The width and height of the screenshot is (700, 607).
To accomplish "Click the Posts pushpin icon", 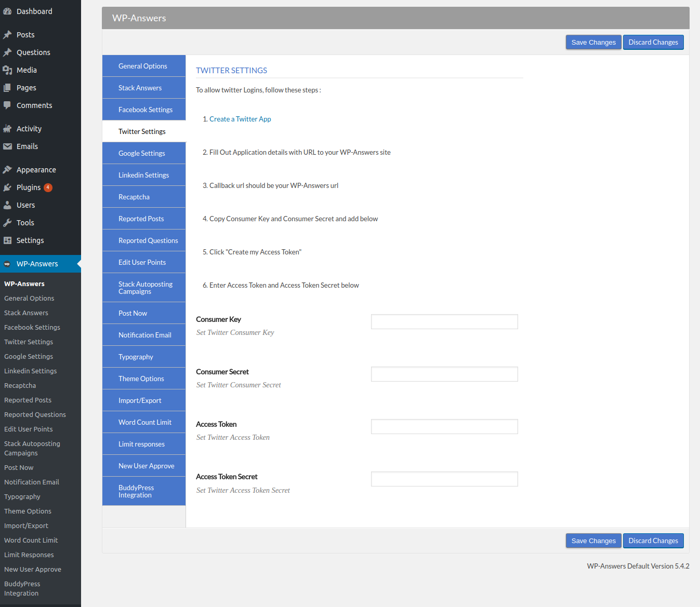I will click(x=7, y=35).
